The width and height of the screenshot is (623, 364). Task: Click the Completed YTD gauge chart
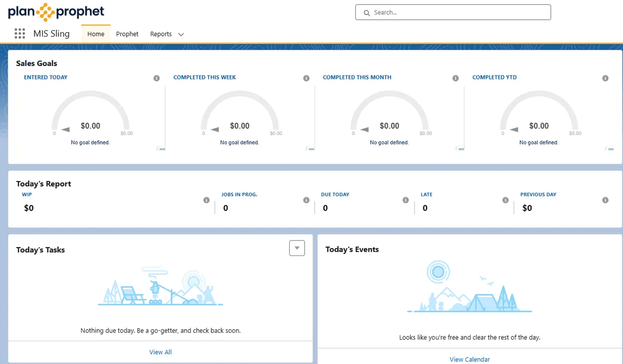point(539,112)
